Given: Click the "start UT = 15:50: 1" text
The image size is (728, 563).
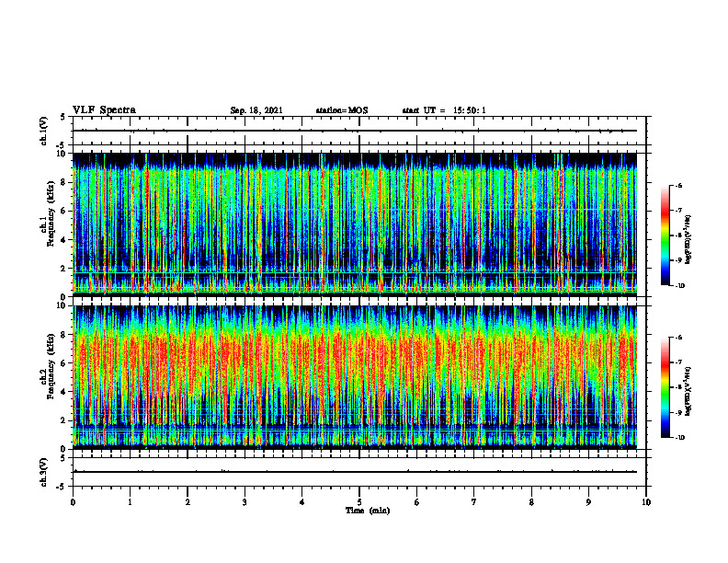Looking at the screenshot, I should pyautogui.click(x=444, y=110).
